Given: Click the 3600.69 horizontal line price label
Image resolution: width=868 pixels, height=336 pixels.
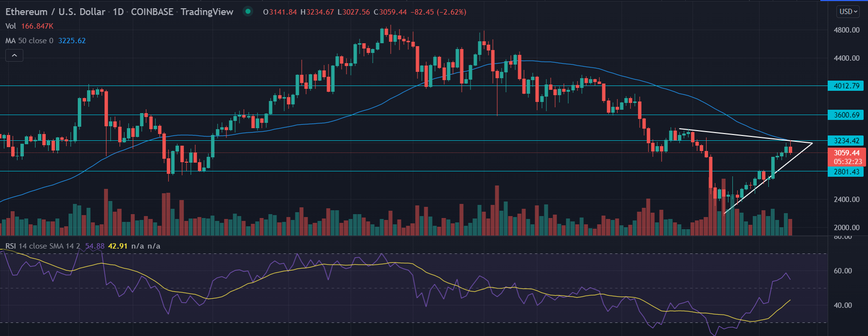Looking at the screenshot, I should coord(846,115).
